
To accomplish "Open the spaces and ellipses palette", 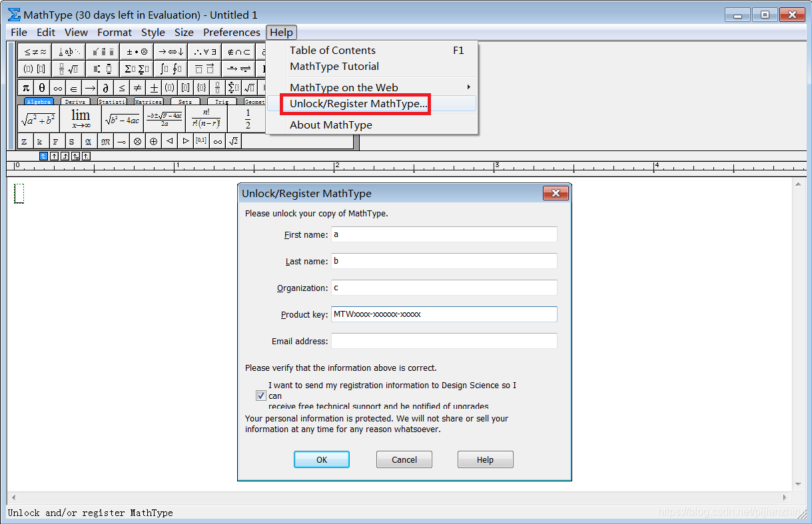I will (69, 51).
